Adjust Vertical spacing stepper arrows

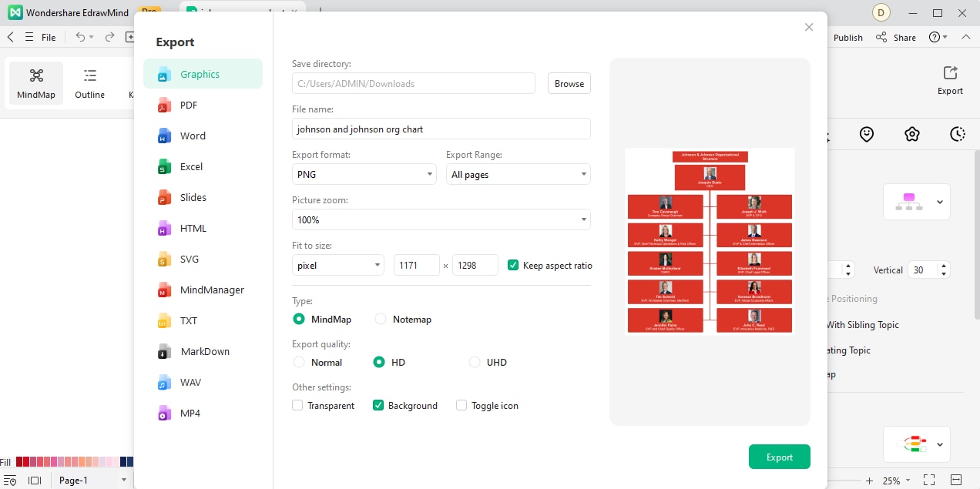(x=944, y=270)
